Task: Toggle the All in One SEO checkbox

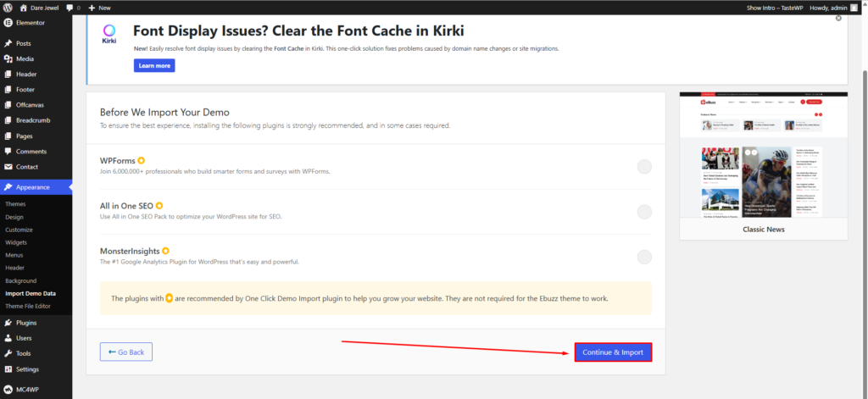Action: pos(644,212)
